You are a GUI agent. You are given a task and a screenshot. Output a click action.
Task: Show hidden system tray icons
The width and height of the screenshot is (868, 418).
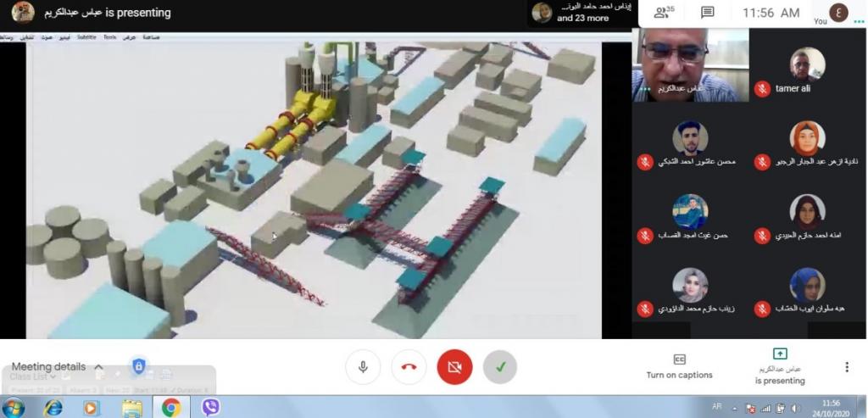pyautogui.click(x=735, y=408)
